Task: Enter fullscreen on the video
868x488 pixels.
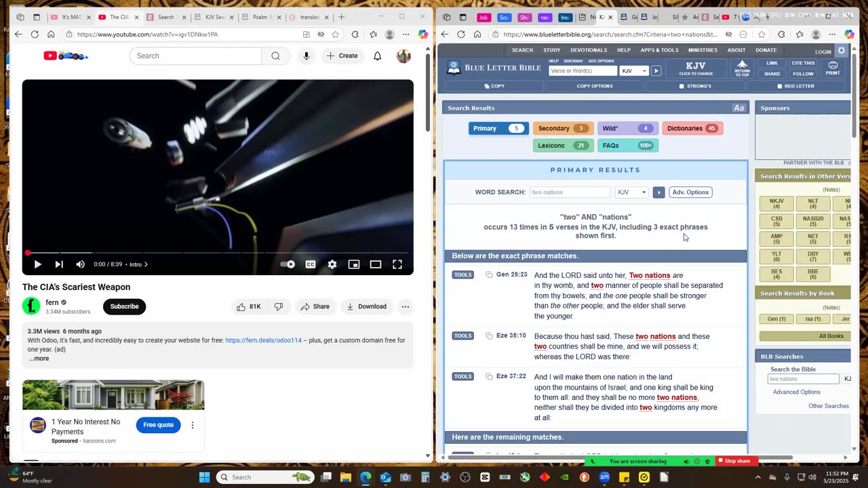Action: pos(397,264)
